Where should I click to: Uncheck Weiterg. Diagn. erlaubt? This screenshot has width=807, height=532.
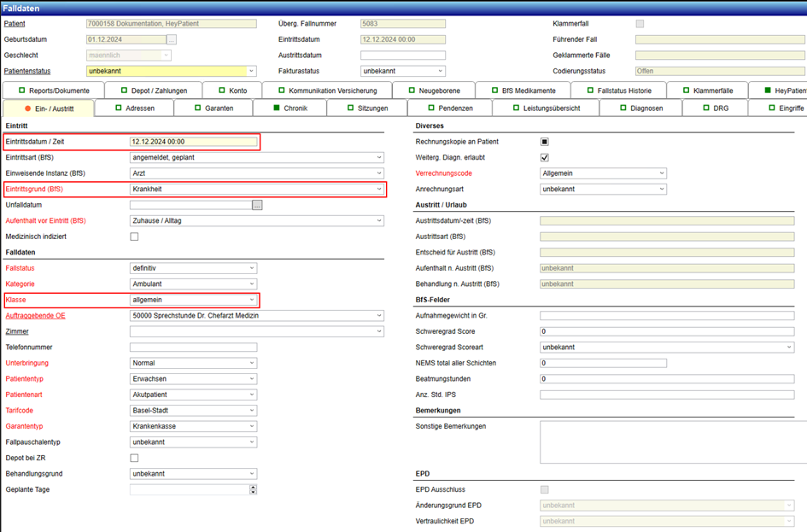(x=545, y=158)
